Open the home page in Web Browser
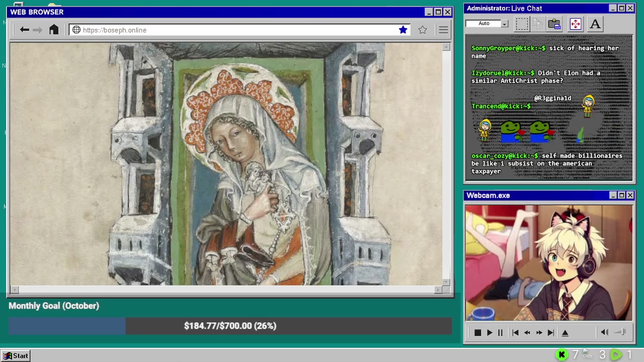This screenshot has height=362, width=644. pos(54,30)
